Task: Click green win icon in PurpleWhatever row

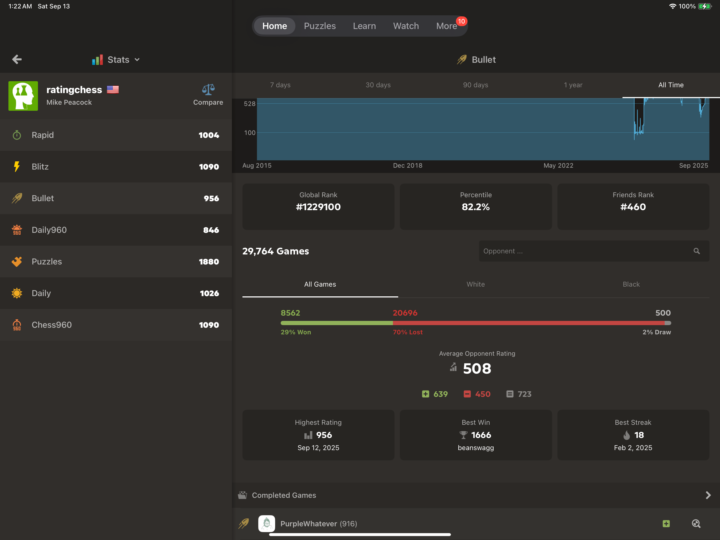Action: (x=666, y=523)
